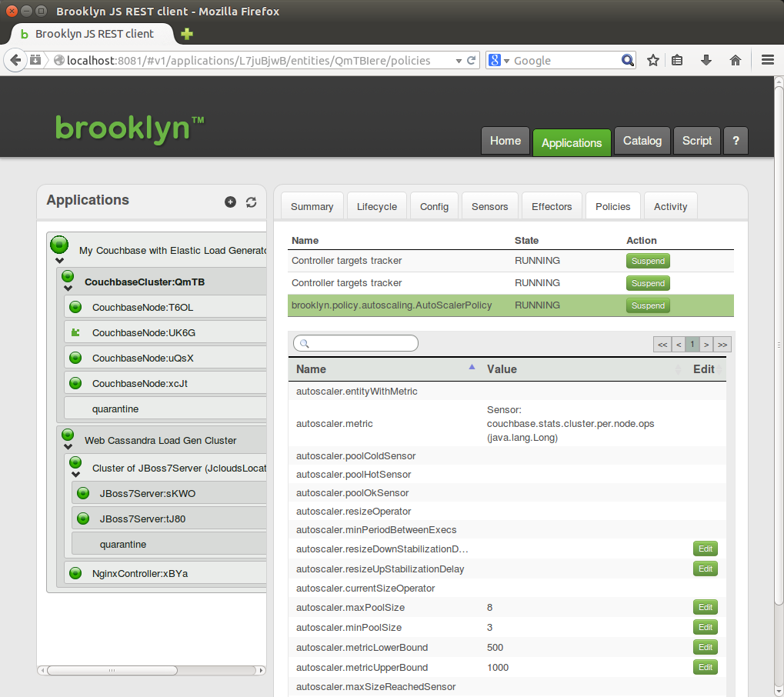Edit autoscaler.metricUpperBound value
The width and height of the screenshot is (784, 697).
(x=706, y=667)
